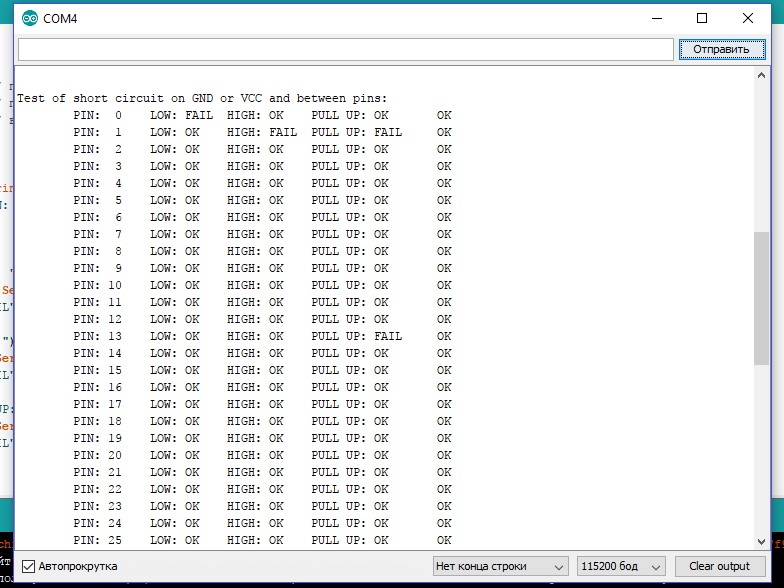
Task: Minimize the COM4 serial monitor window
Action: [657, 18]
